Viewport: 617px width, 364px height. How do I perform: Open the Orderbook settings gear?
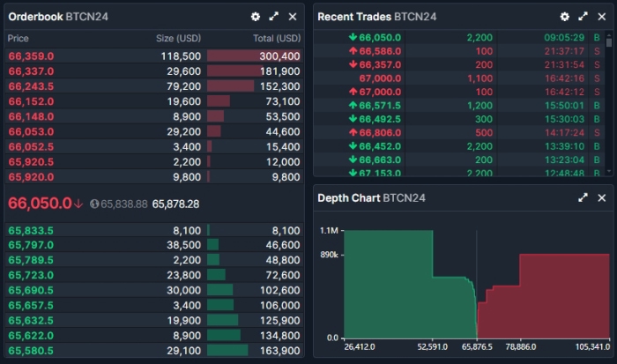(256, 17)
